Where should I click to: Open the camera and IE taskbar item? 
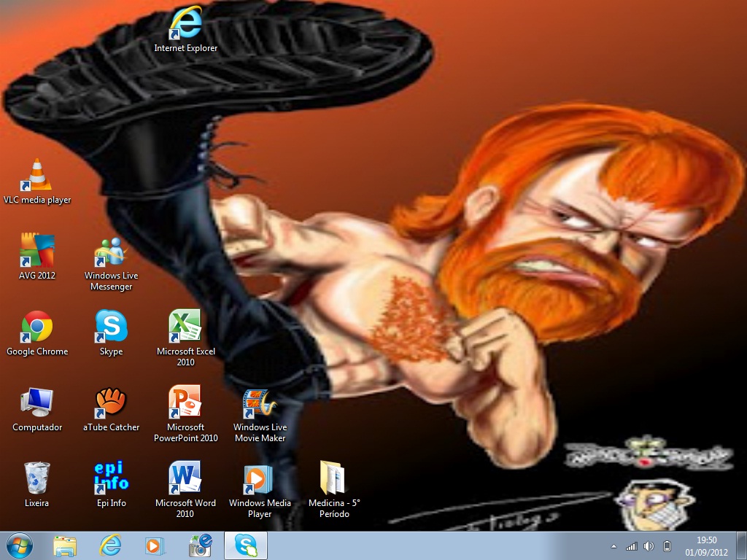pyautogui.click(x=200, y=545)
